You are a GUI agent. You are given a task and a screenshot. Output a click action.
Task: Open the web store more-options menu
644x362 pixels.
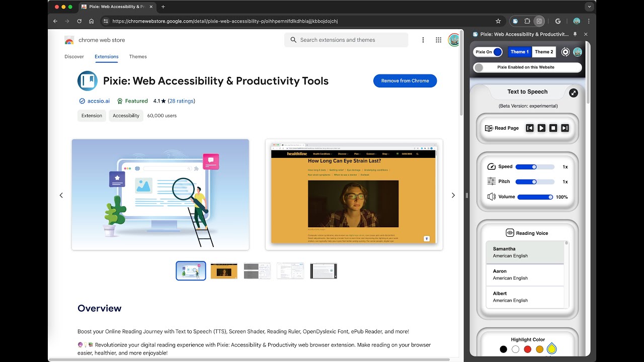pos(423,40)
